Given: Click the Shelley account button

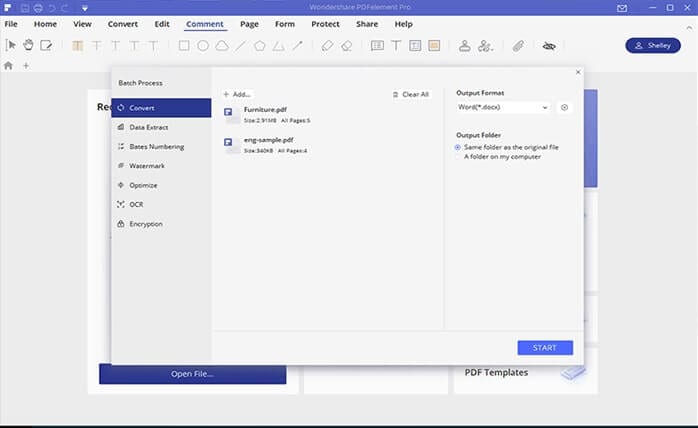Looking at the screenshot, I should pyautogui.click(x=653, y=45).
